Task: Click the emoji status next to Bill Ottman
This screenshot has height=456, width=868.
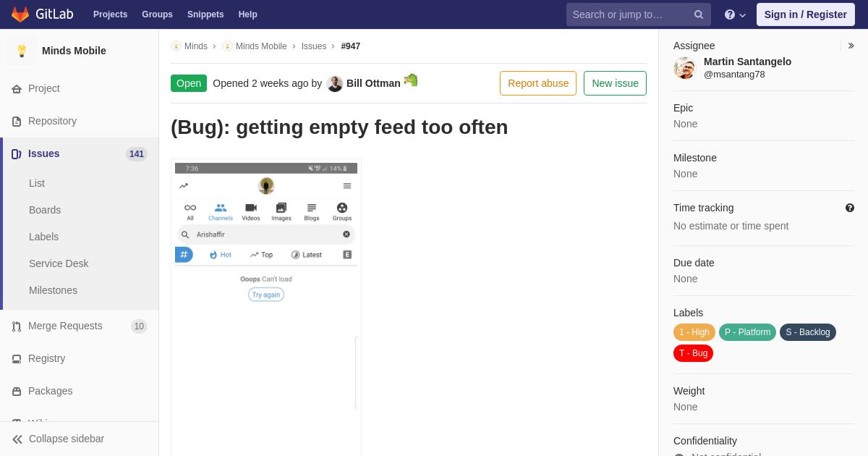Action: pyautogui.click(x=411, y=80)
